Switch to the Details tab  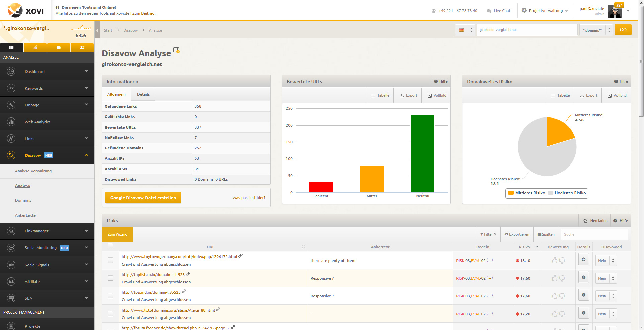pyautogui.click(x=143, y=94)
